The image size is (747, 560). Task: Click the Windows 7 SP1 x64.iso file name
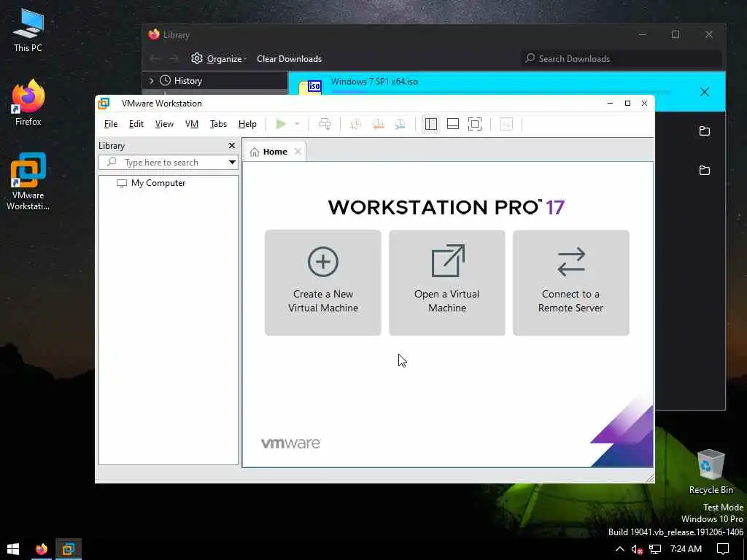tap(374, 82)
